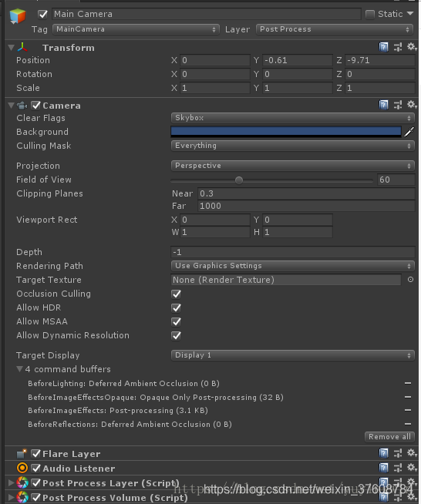
Task: Open Flare Layer help reference icon
Action: 383,453
